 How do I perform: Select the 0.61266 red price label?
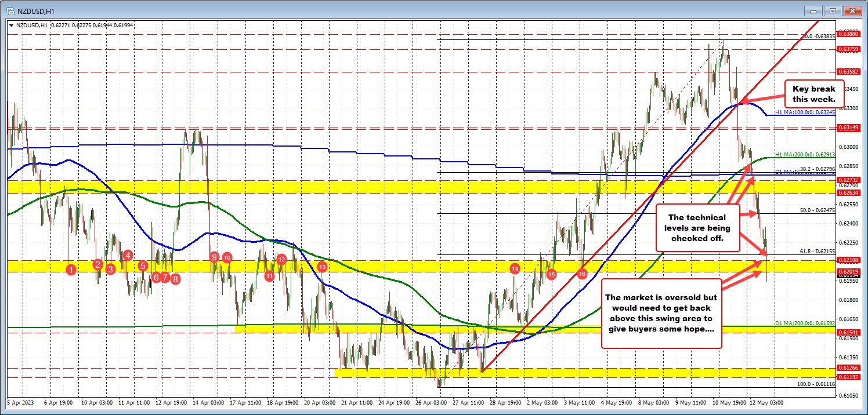click(x=848, y=367)
